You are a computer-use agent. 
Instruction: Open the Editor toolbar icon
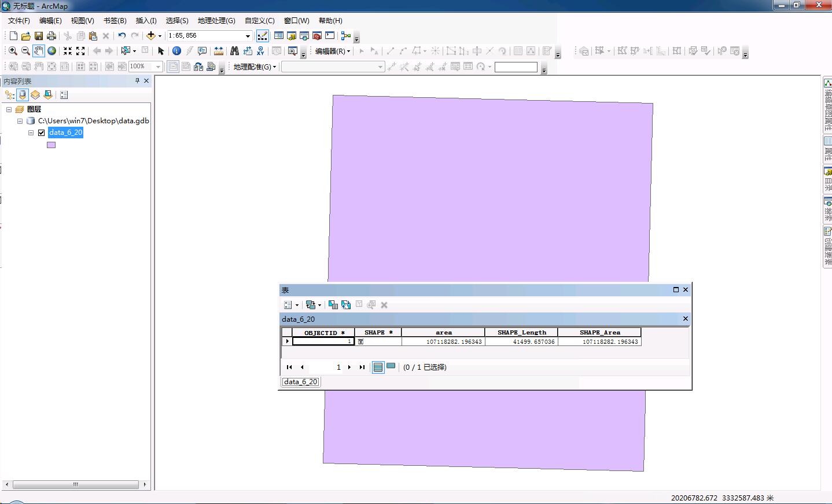262,36
